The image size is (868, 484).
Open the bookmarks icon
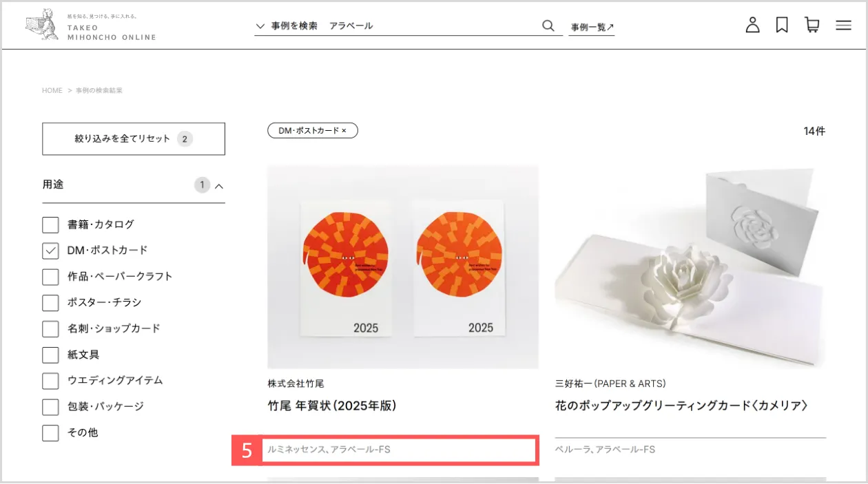782,25
